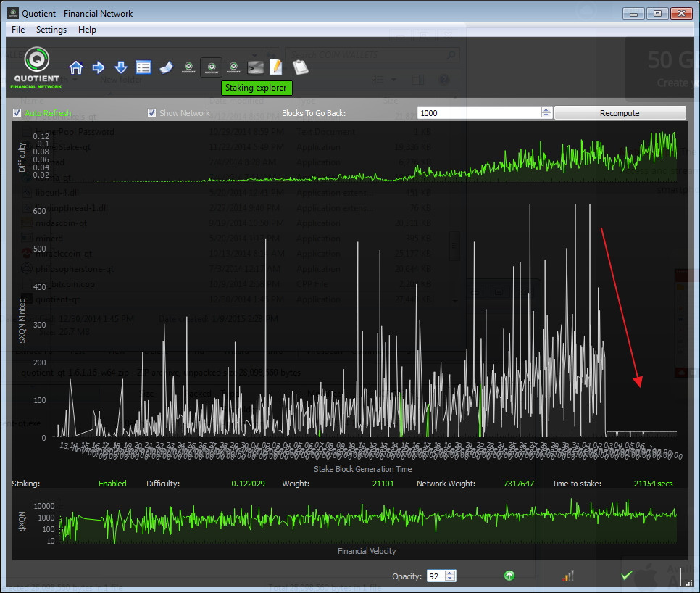Click the network signal bars status icon
The height and width of the screenshot is (593, 700).
pos(568,576)
